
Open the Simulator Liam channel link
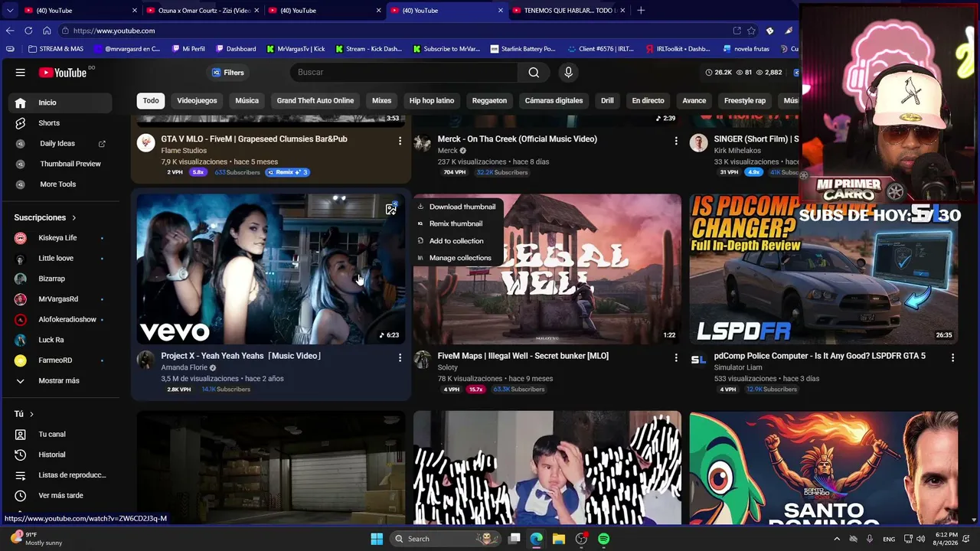click(x=738, y=367)
